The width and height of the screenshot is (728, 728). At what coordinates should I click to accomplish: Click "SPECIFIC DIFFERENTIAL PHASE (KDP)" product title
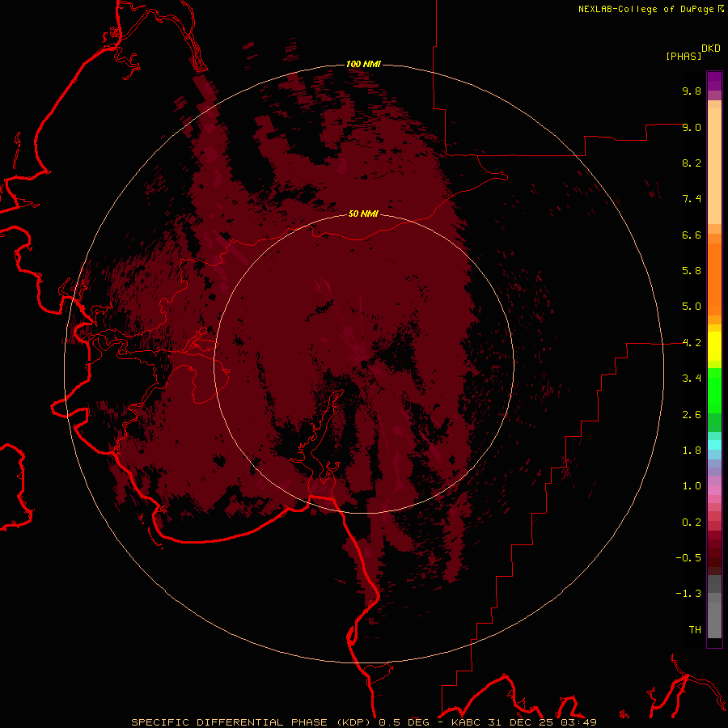coord(252,722)
